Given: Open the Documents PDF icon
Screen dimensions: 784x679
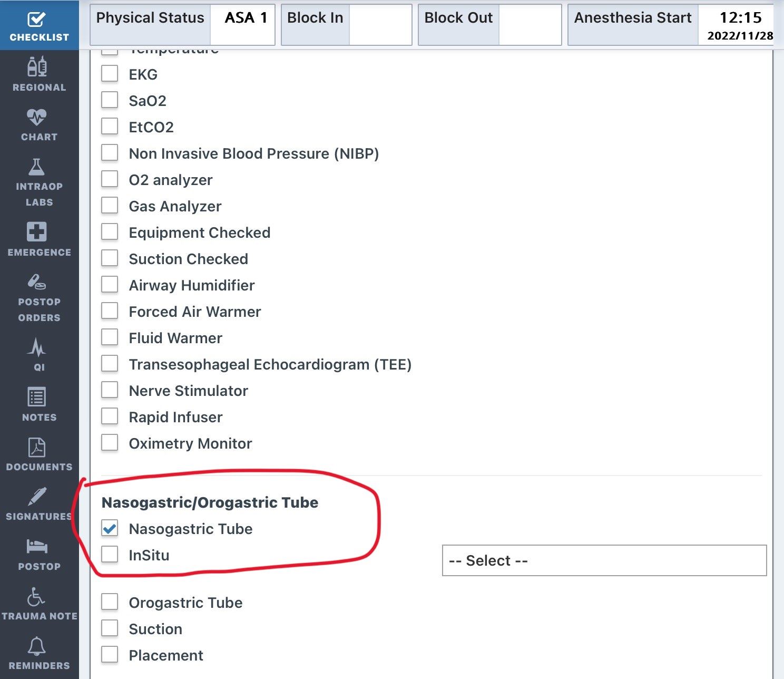Looking at the screenshot, I should click(37, 447).
